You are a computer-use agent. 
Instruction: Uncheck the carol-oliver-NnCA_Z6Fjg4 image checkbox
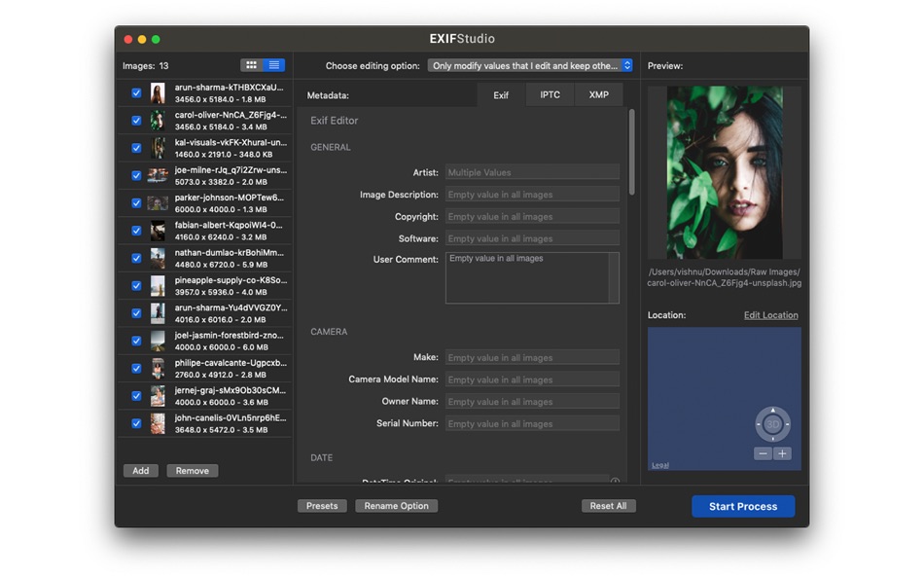(136, 121)
